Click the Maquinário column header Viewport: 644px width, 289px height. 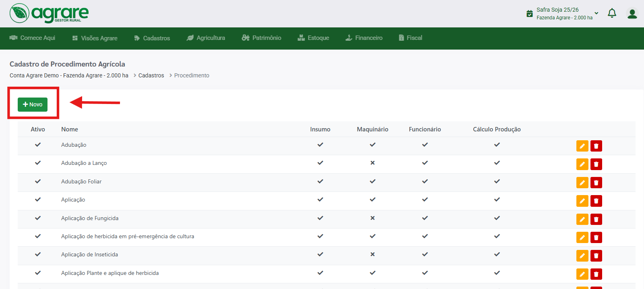click(373, 129)
